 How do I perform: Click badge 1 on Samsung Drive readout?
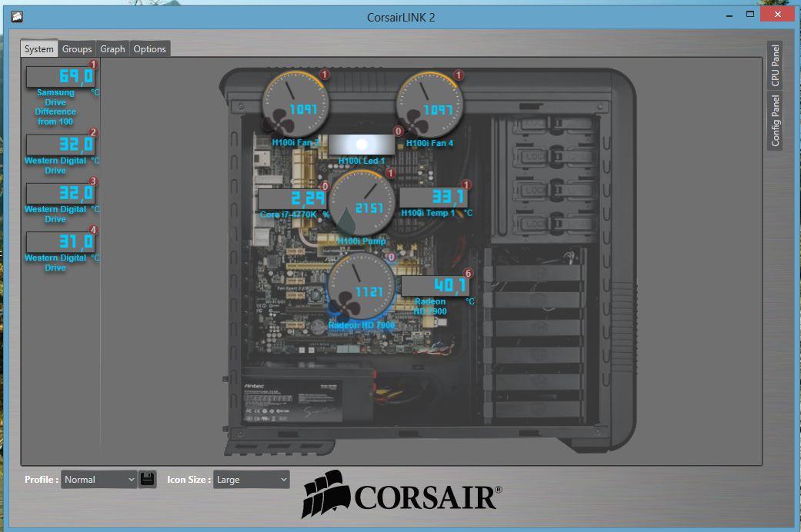pyautogui.click(x=93, y=65)
